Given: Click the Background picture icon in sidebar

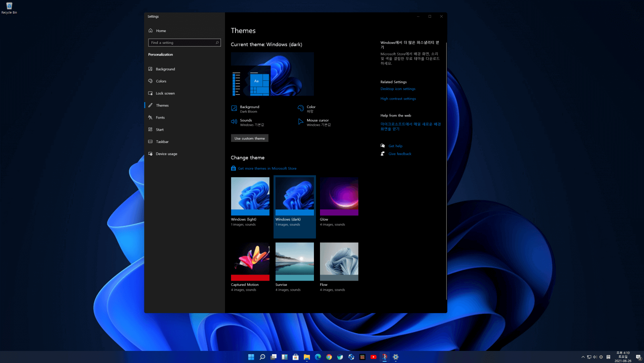Looking at the screenshot, I should pyautogui.click(x=151, y=69).
